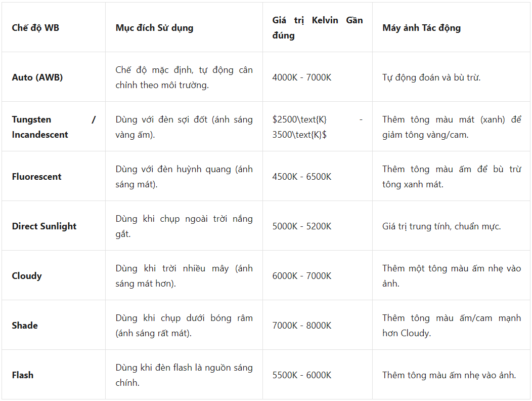Viewport: 532px width, 401px height.
Task: Select the "Flash" mode label
Action: [x=23, y=375]
